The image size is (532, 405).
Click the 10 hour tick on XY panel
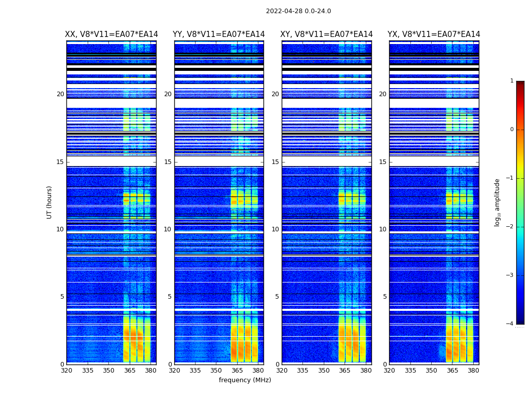point(275,229)
